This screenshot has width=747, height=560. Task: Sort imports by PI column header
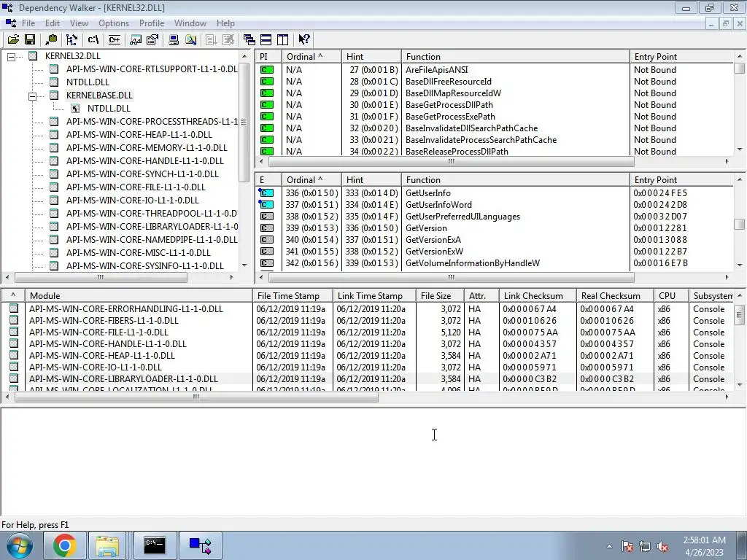tap(268, 57)
